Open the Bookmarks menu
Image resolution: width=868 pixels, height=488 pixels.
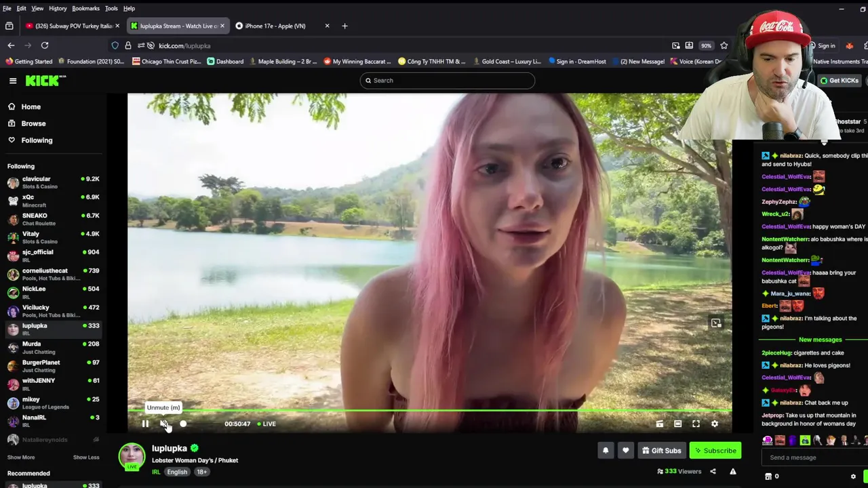coord(85,8)
